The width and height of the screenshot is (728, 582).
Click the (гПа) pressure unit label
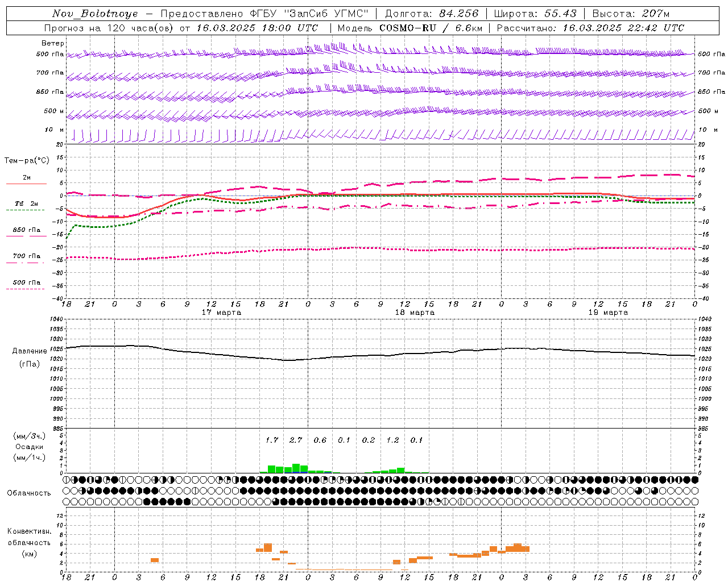(x=30, y=364)
